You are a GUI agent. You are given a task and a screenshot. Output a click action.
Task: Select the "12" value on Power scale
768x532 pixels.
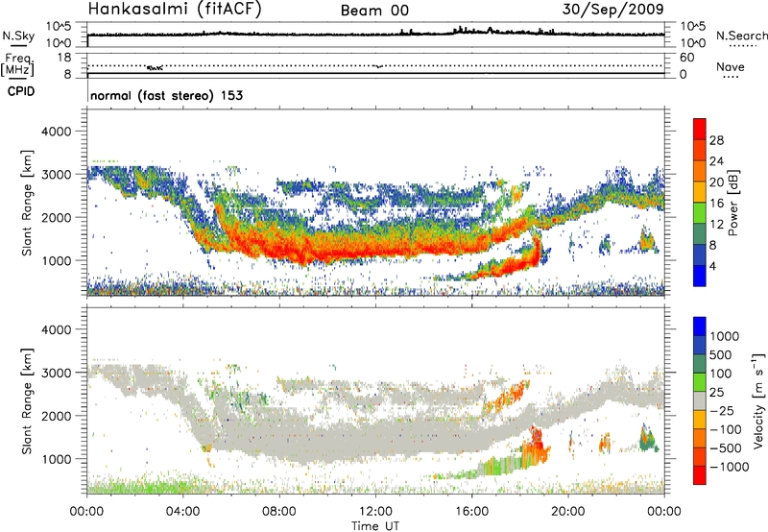716,225
